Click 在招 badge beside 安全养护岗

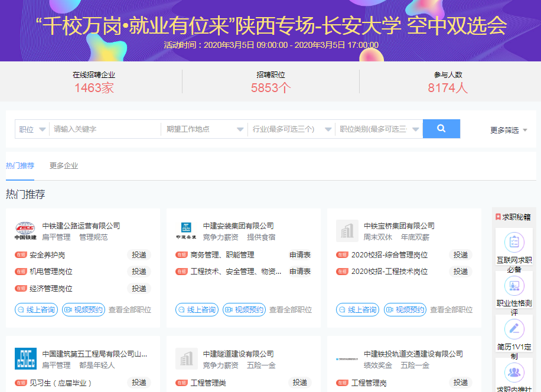[21, 255]
